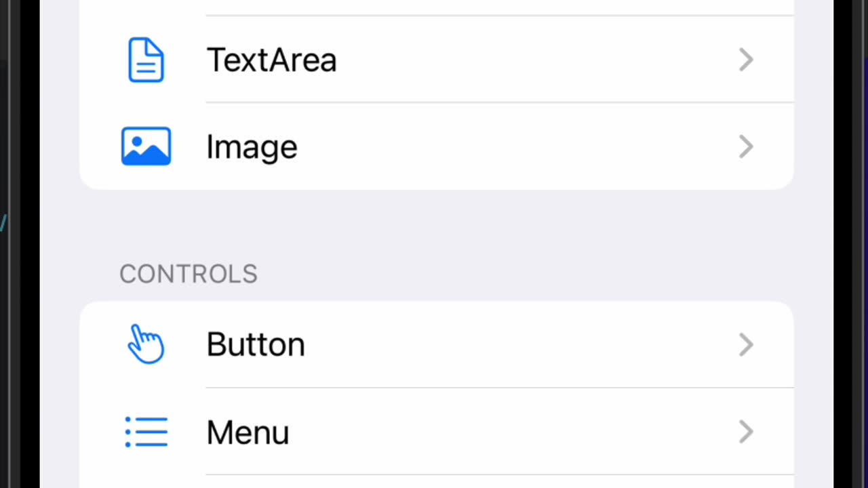Screen dimensions: 868x488
Task: Click the Menu bullet-list icon
Action: click(146, 432)
